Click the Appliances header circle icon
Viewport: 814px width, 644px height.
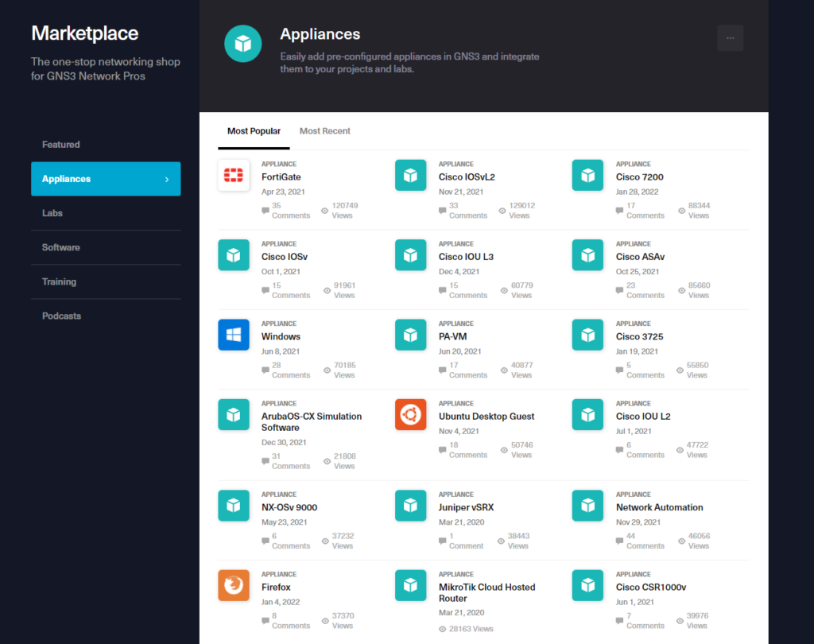tap(243, 43)
